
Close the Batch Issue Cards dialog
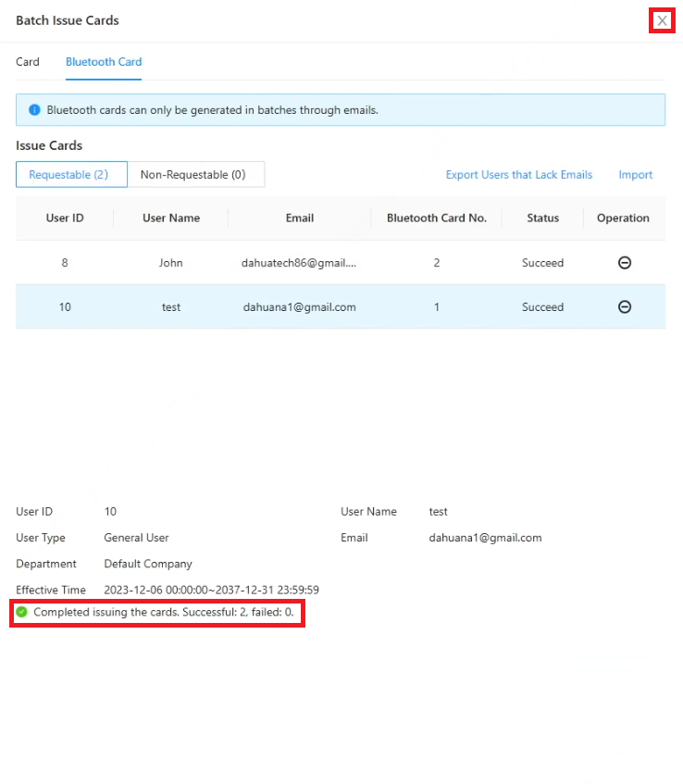[x=662, y=20]
